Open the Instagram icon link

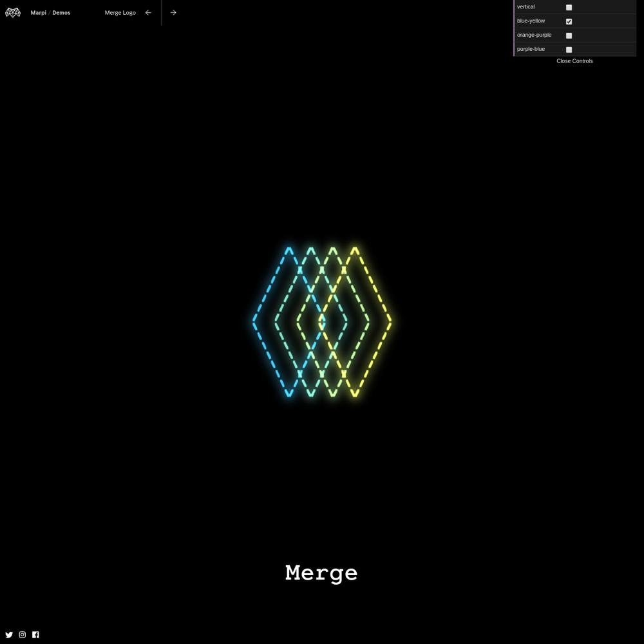(x=22, y=634)
